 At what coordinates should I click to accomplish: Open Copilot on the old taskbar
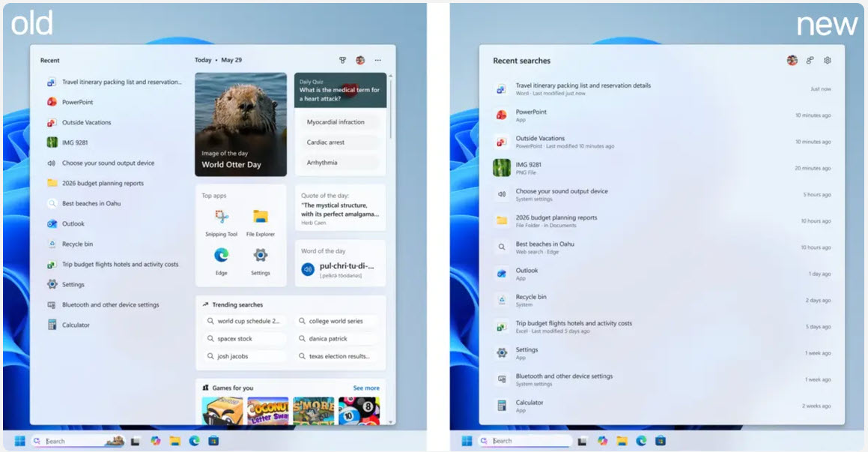pos(156,441)
